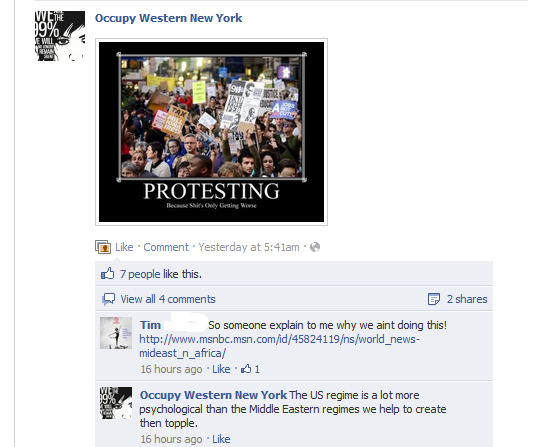The image size is (546, 447).
Task: Open the Yesterday at 5:41am timestamp
Action: (249, 247)
